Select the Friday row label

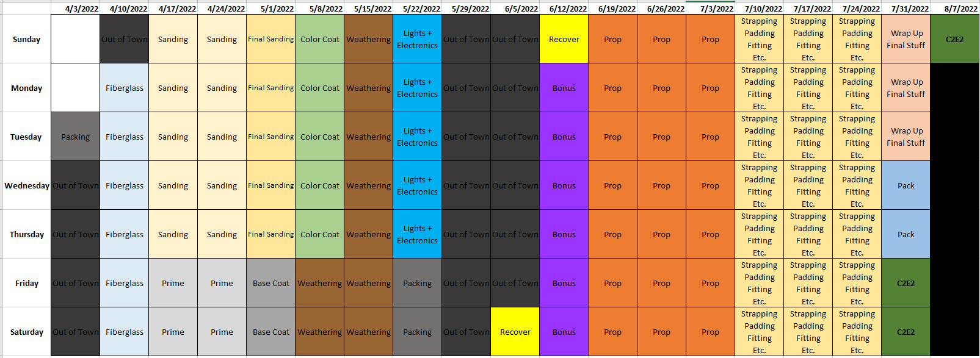coord(26,283)
